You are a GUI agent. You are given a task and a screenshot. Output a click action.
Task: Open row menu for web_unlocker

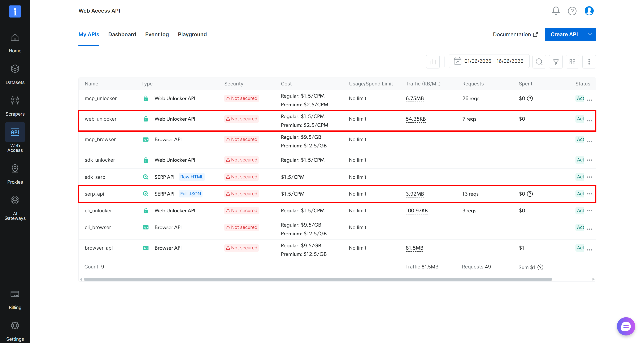coord(589,121)
